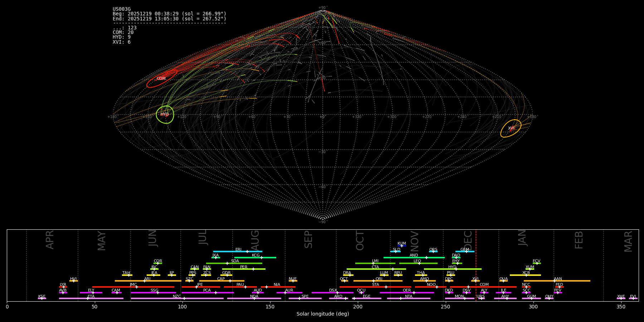The width and height of the screenshot is (644, 322).
Task: Select the green HYD radiant circle on map
Action: click(165, 114)
